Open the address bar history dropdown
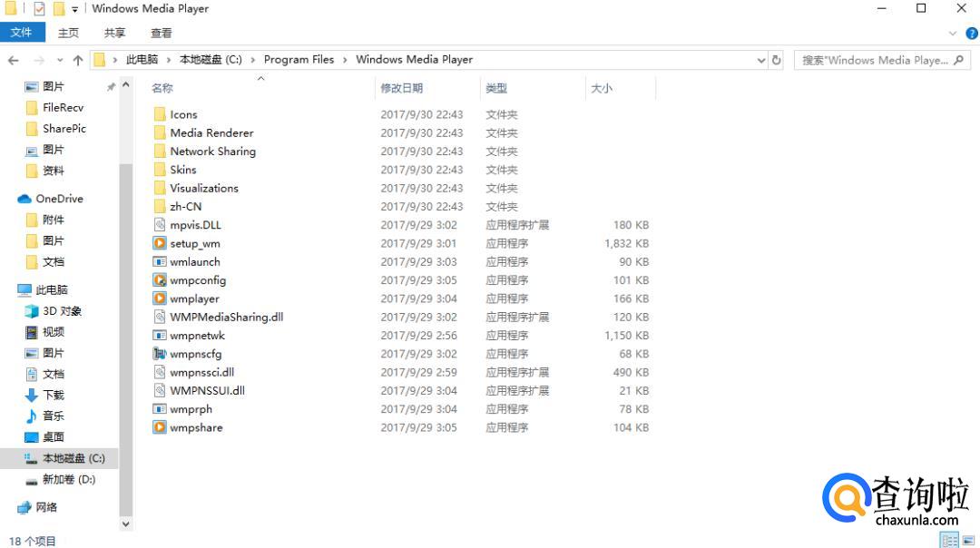The width and height of the screenshot is (980, 548). (x=760, y=60)
